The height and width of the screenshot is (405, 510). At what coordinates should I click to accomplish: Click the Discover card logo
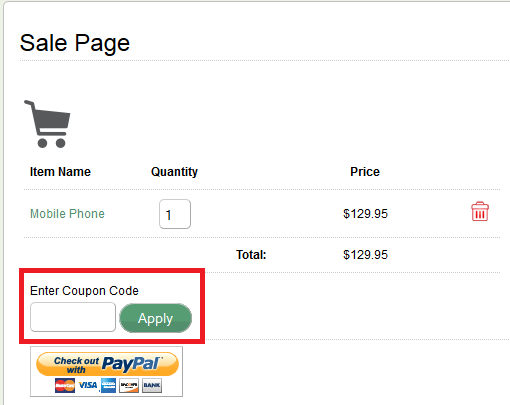[129, 386]
